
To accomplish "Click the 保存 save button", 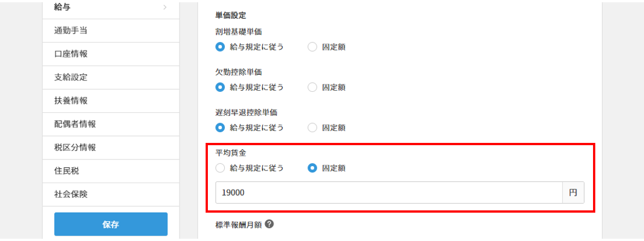I will [x=111, y=224].
